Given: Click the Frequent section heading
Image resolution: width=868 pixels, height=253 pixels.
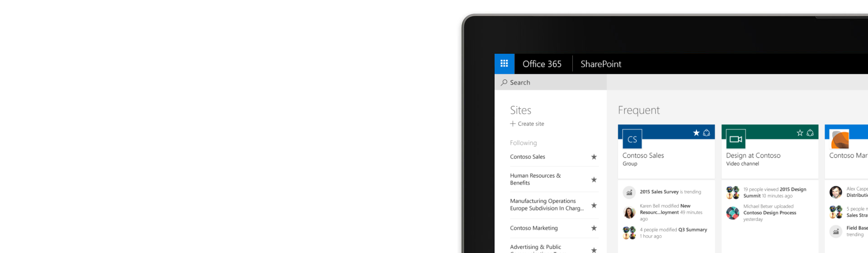Looking at the screenshot, I should coord(639,110).
